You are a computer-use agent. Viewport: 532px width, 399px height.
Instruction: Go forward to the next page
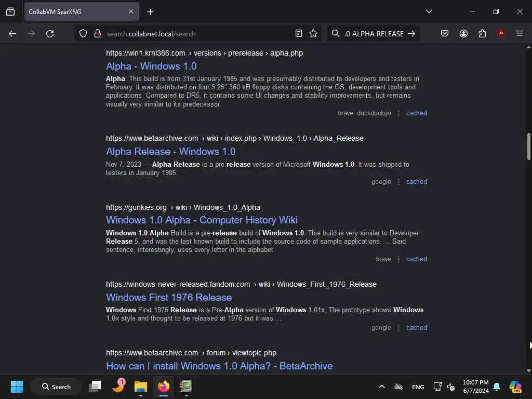pos(31,34)
